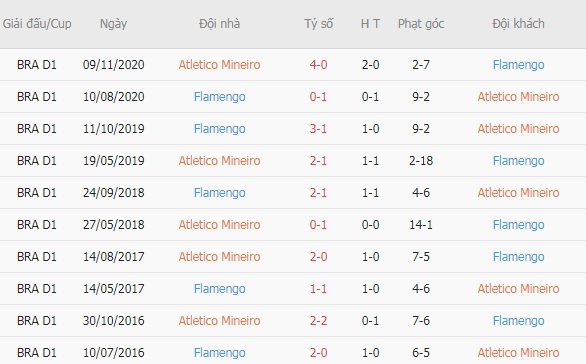586x364 pixels.
Task: Click Flamengo home team on 10/07/2016
Action: (x=219, y=353)
